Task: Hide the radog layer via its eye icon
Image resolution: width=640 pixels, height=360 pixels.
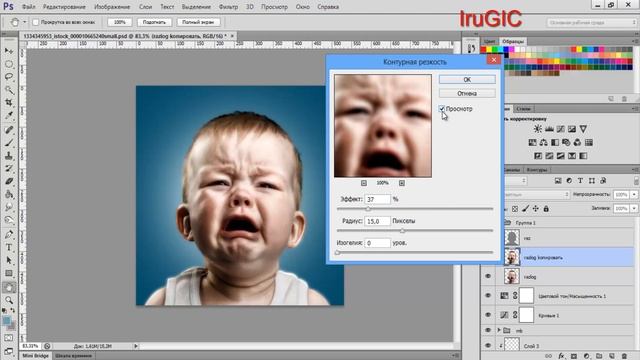Action: [488, 276]
